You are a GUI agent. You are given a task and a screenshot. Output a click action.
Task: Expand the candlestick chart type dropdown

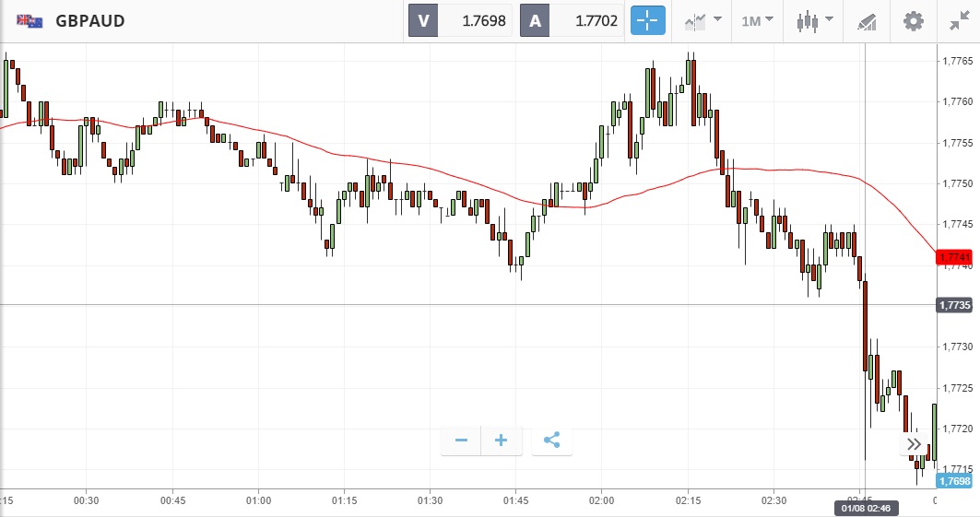(x=815, y=20)
